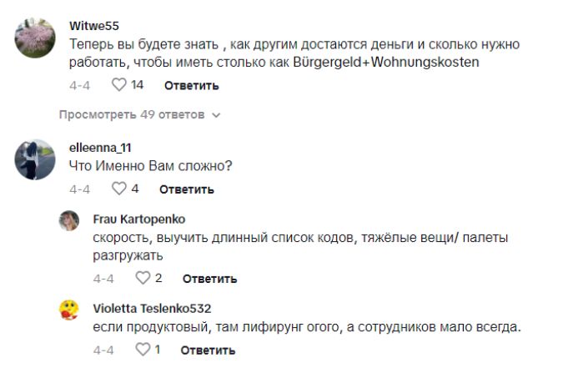588x373 pixels.
Task: Click Frau Kartopenko's small avatar
Action: 69,220
